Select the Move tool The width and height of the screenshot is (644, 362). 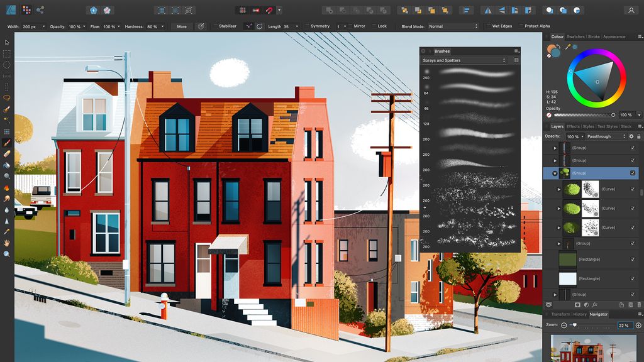click(x=8, y=41)
